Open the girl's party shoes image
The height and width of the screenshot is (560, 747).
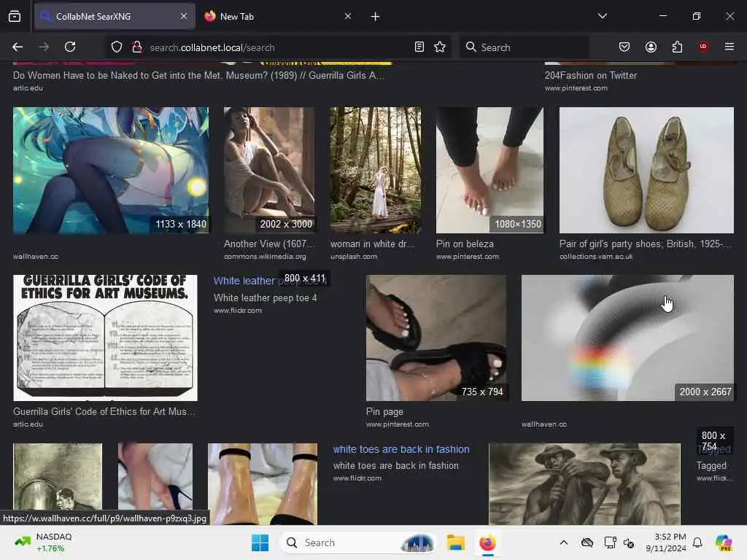(x=646, y=171)
